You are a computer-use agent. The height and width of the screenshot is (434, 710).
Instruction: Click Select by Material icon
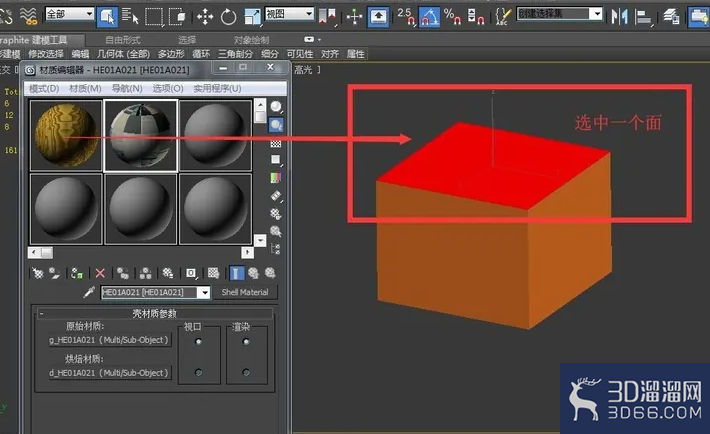276,231
